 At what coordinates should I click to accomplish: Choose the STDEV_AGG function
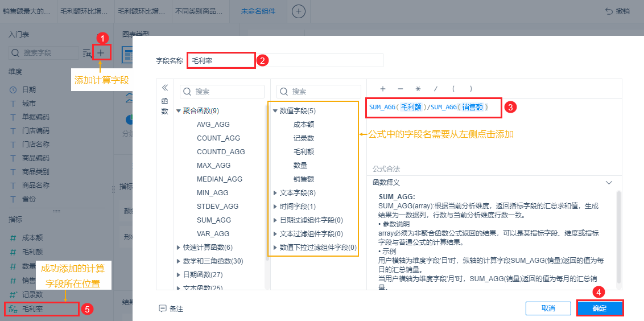218,207
